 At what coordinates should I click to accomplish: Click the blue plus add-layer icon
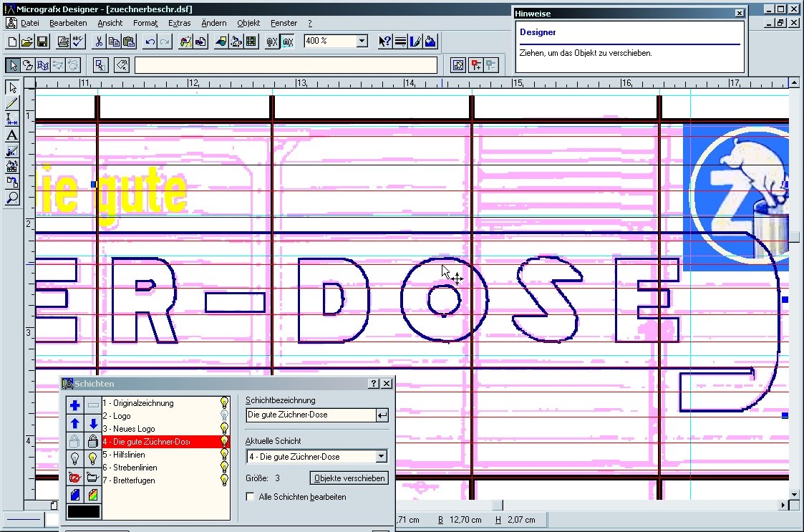[75, 405]
